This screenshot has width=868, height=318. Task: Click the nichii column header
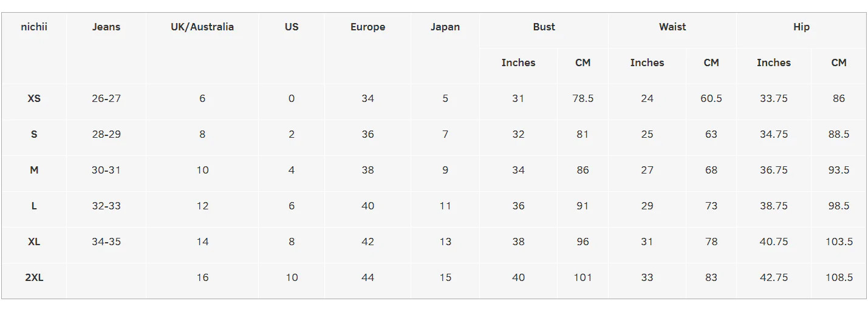coord(34,27)
